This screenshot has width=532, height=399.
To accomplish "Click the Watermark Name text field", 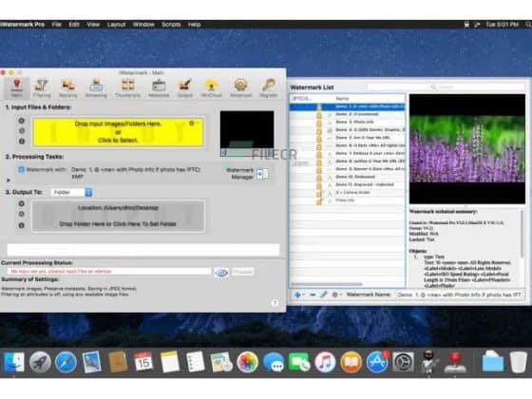I will (459, 294).
